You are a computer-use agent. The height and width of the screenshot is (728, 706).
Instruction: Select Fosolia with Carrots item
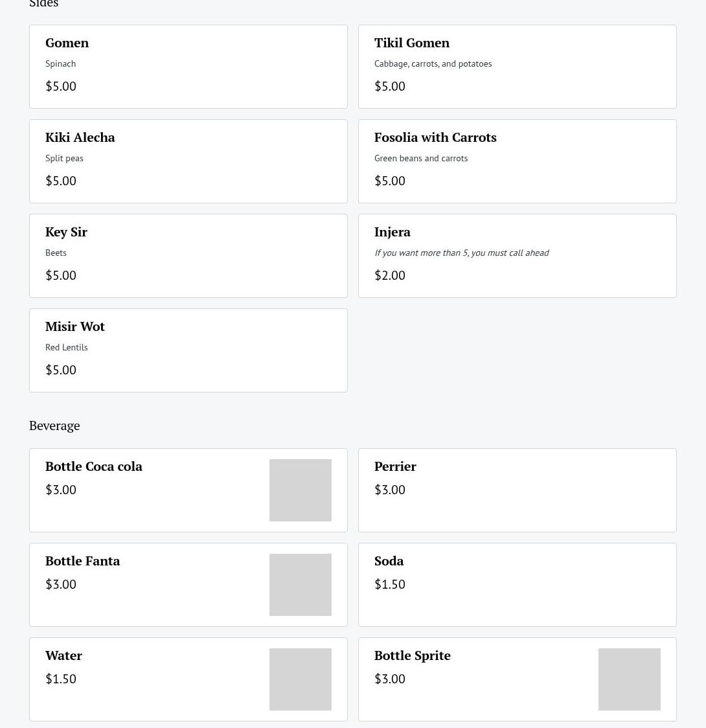[x=517, y=161]
